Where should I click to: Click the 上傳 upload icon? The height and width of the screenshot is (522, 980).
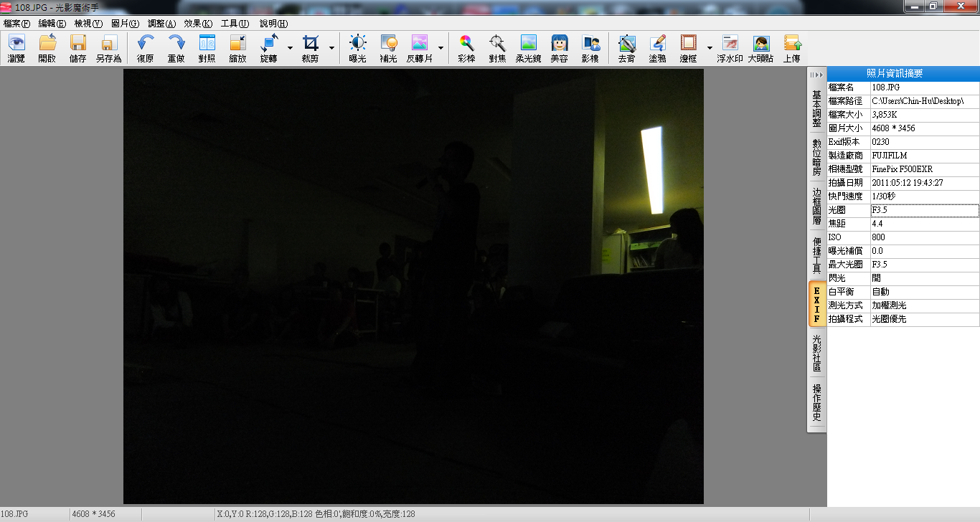792,48
